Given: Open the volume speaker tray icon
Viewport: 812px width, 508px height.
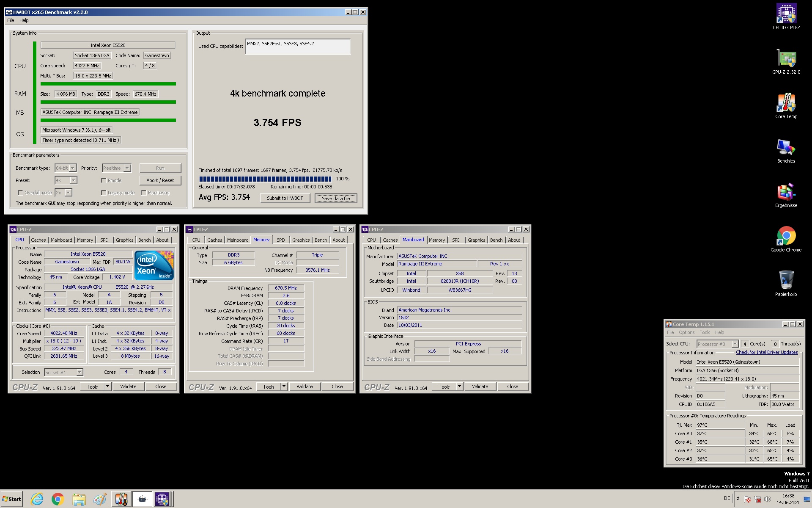Looking at the screenshot, I should pos(768,499).
